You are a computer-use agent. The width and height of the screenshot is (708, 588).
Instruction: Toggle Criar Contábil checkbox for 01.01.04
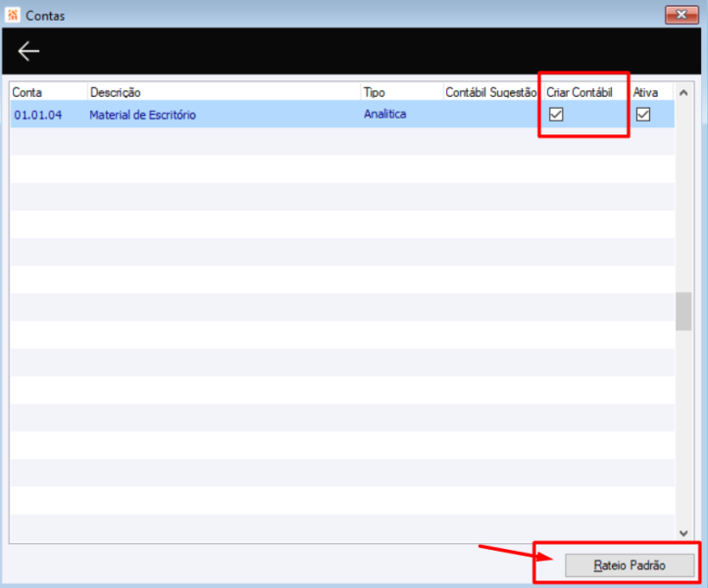click(x=556, y=115)
